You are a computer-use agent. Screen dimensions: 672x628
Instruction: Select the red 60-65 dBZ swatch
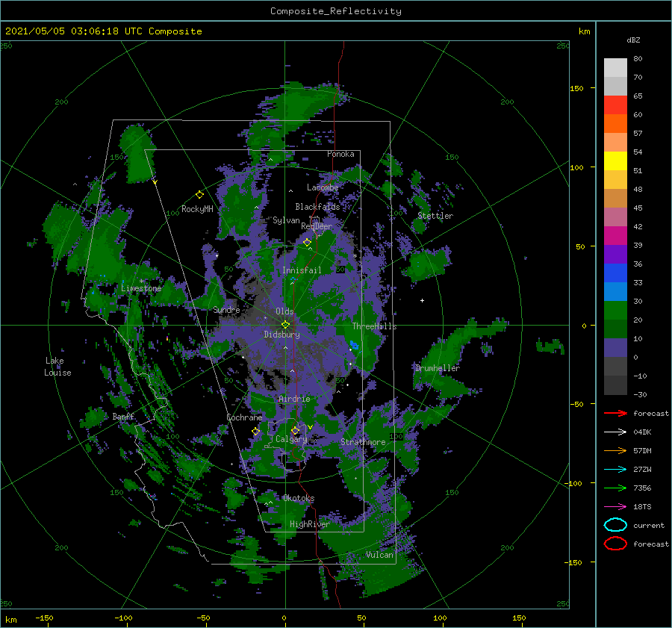point(615,105)
